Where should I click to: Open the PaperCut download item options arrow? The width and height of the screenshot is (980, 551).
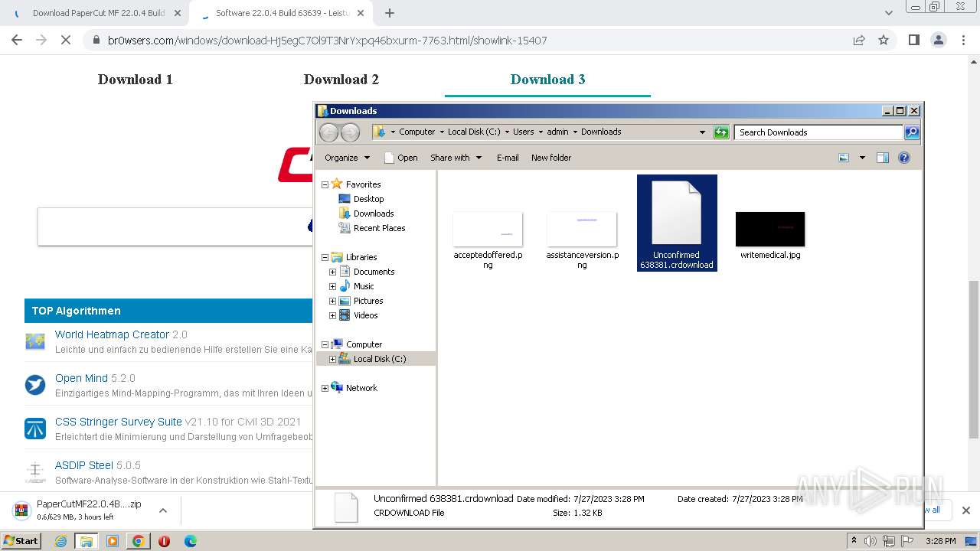(162, 510)
